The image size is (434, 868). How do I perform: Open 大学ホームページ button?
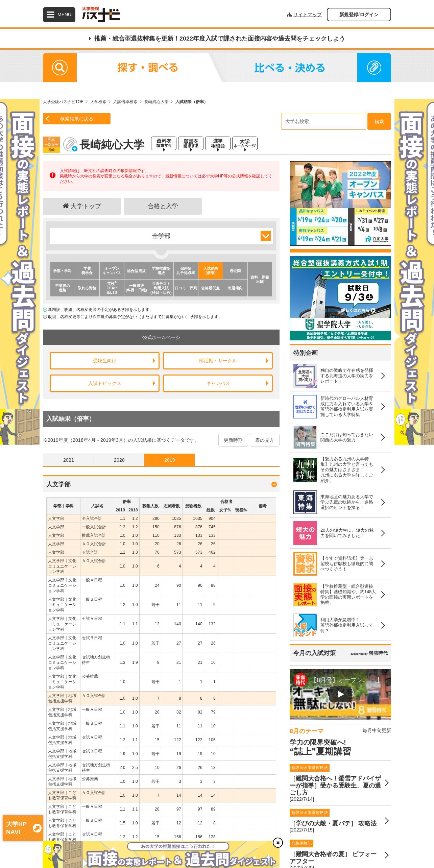coord(245,143)
